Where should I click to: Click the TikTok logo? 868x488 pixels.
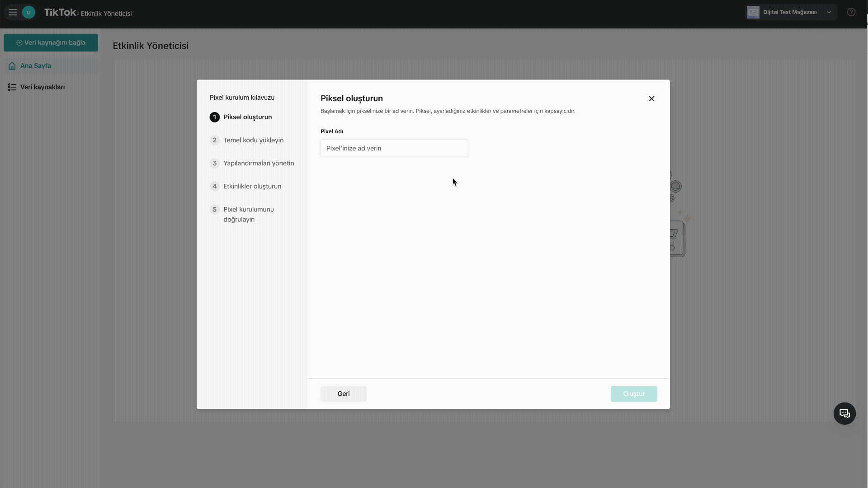tap(60, 12)
